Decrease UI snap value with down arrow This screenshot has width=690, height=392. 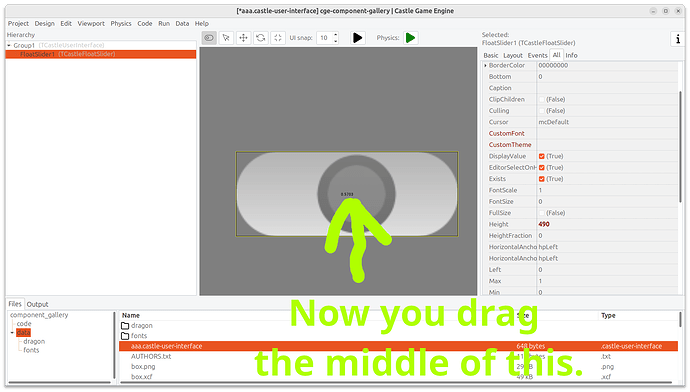coord(336,41)
